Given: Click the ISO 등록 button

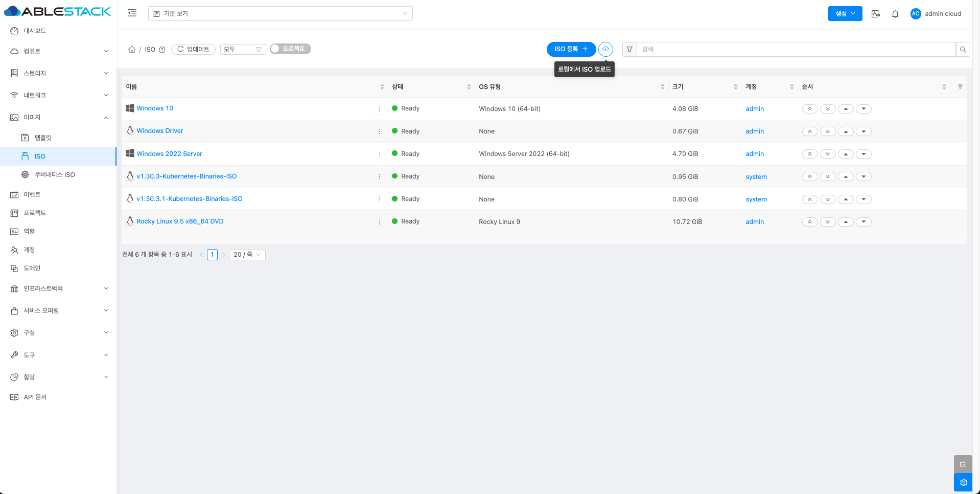Looking at the screenshot, I should tap(571, 49).
